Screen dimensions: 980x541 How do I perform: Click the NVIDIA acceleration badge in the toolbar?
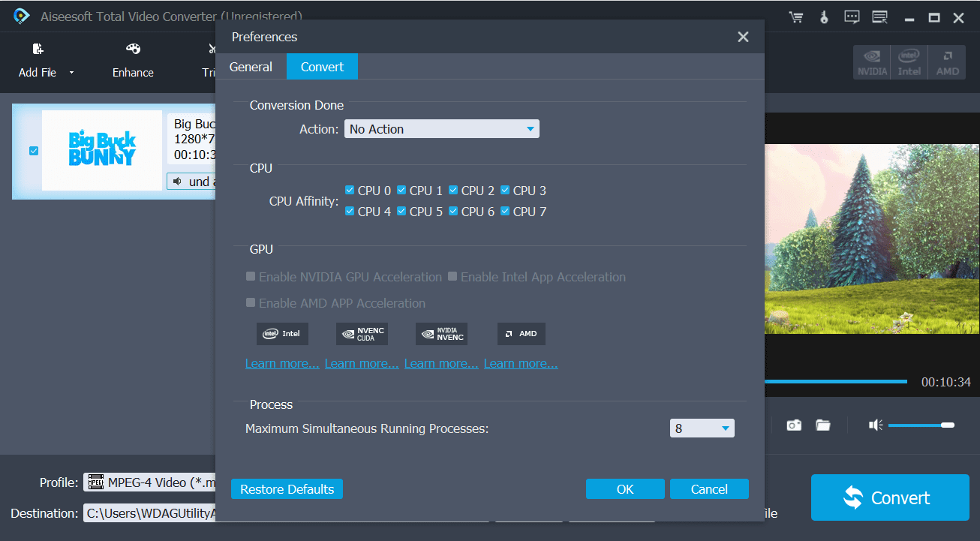pos(872,62)
